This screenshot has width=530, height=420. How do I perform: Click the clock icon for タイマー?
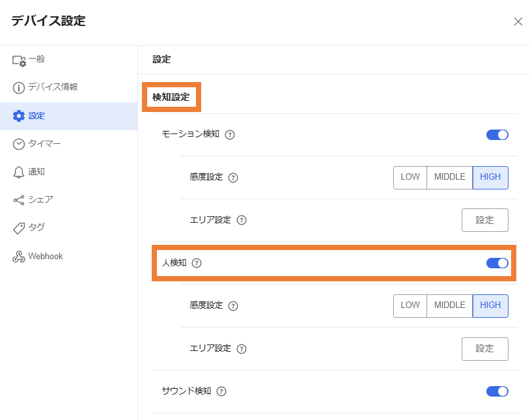[x=19, y=144]
